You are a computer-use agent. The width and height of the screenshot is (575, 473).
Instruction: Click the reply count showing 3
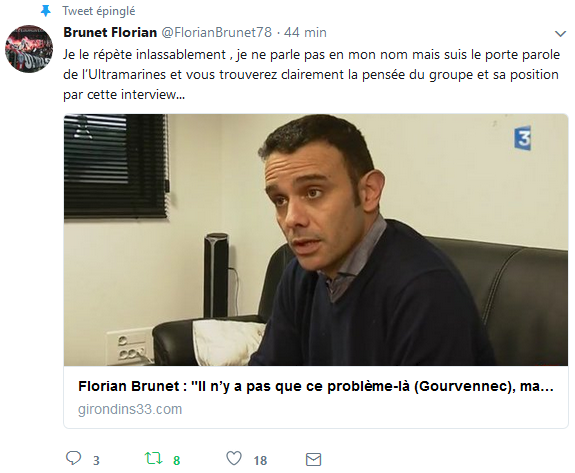96,461
